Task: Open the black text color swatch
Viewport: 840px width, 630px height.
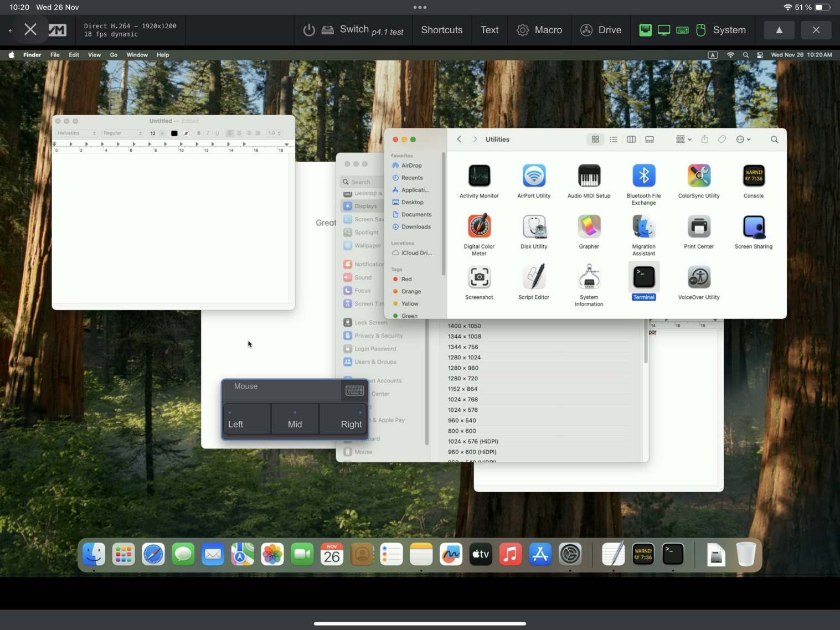Action: click(174, 133)
